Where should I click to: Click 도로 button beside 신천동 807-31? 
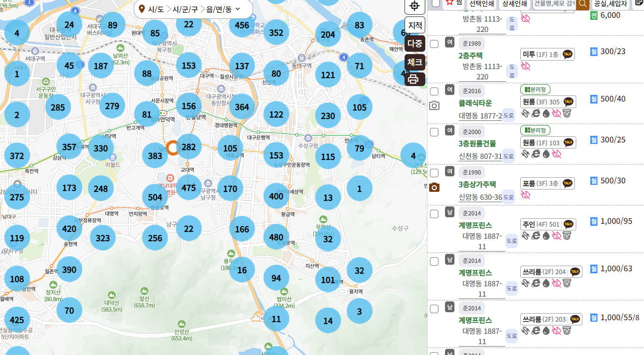(509, 156)
